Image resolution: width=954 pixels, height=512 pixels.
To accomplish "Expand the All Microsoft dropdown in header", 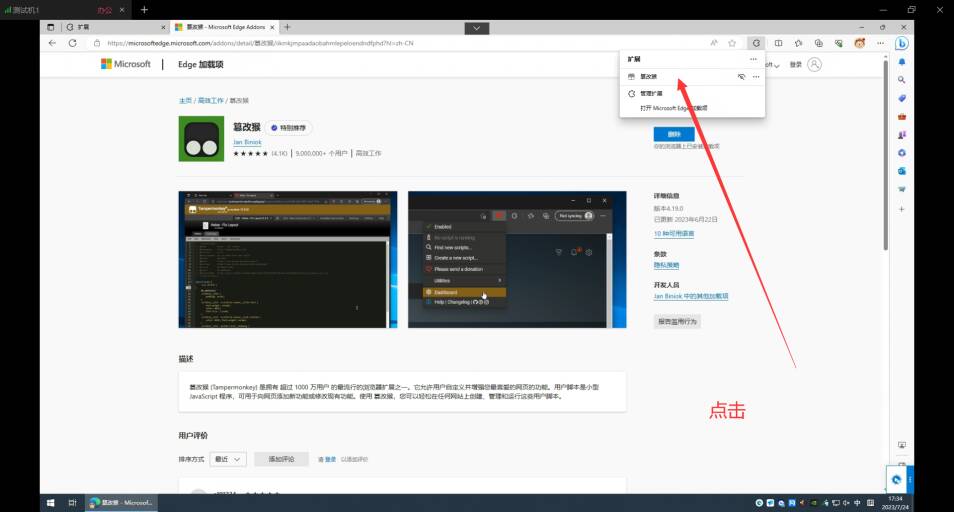I will [x=772, y=65].
